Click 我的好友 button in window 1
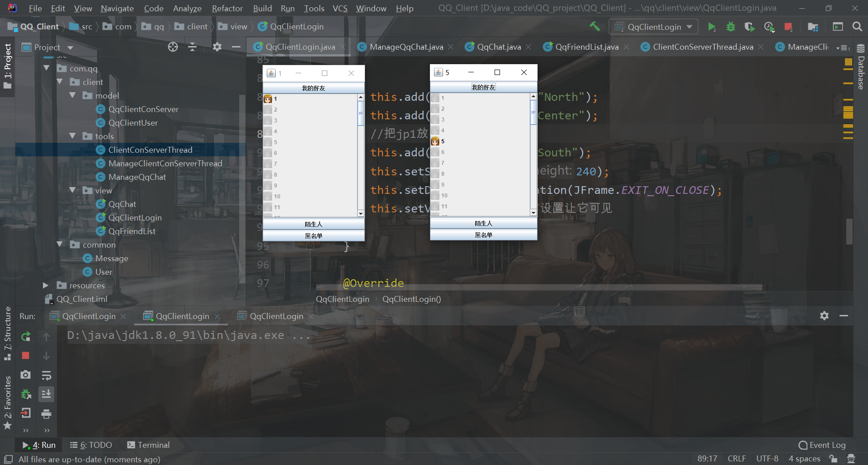The image size is (868, 465). pyautogui.click(x=314, y=88)
